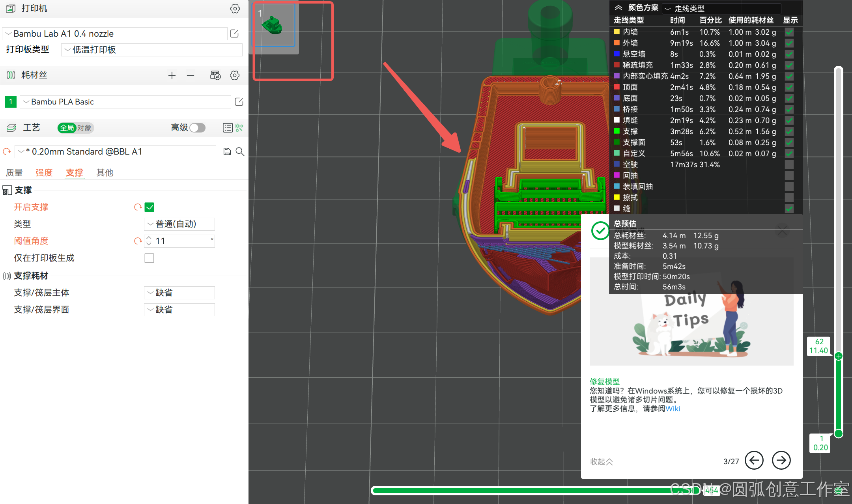Hide 外墙 outer wall line display
This screenshot has width=852, height=504.
789,43
